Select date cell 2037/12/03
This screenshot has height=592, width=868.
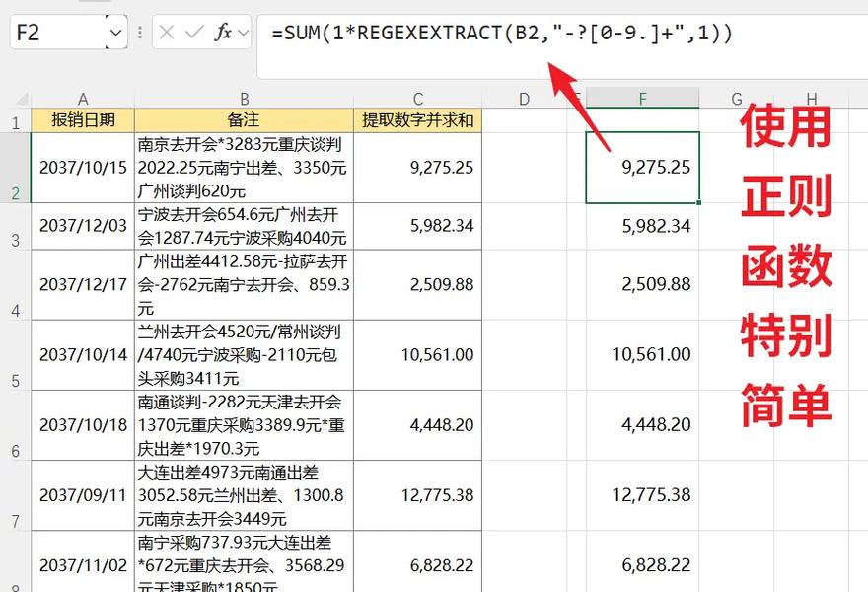point(83,226)
